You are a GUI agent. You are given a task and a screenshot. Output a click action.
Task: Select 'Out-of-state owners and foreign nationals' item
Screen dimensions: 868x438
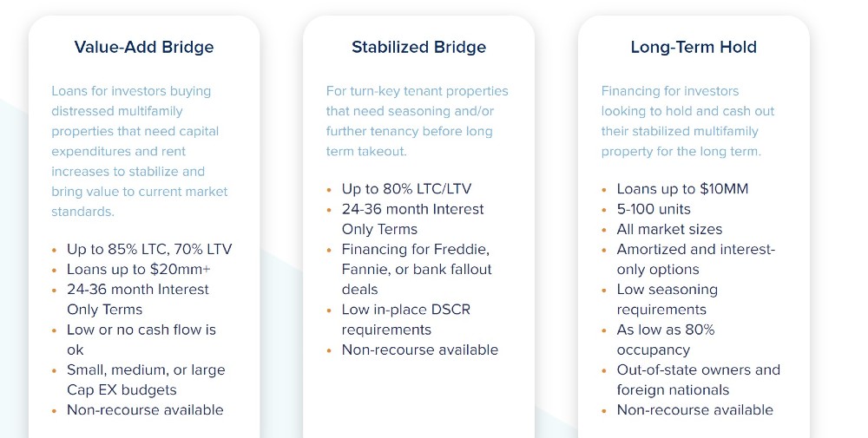(x=699, y=380)
